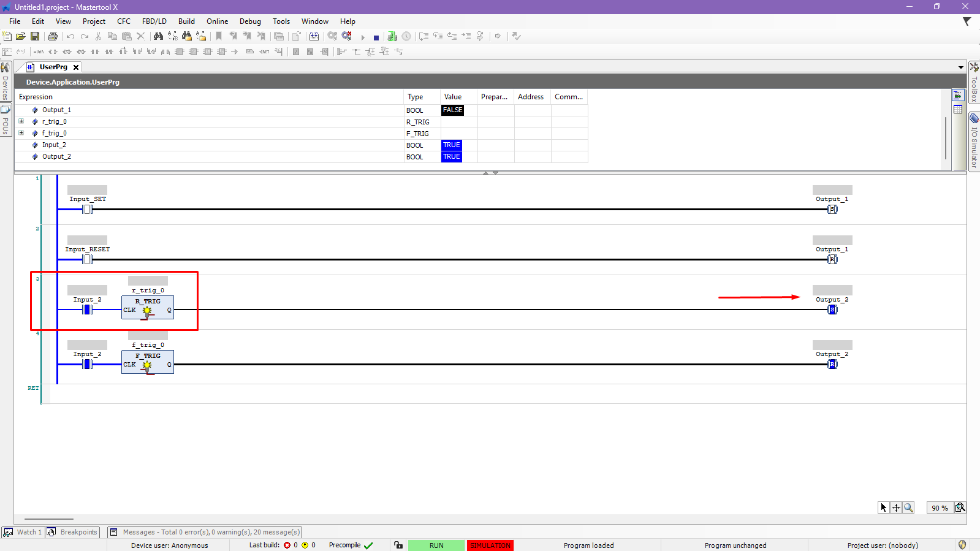Image resolution: width=980 pixels, height=551 pixels.
Task: Click the Find binoculars icon
Action: click(x=158, y=36)
